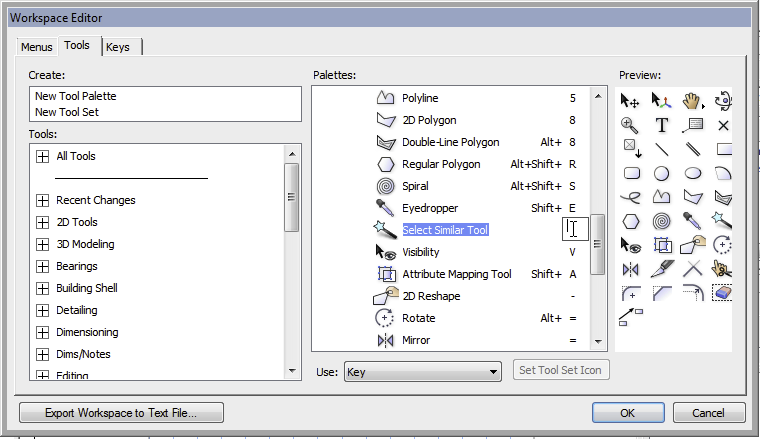Click the Select Similar Tool shortcut key field

(x=574, y=230)
